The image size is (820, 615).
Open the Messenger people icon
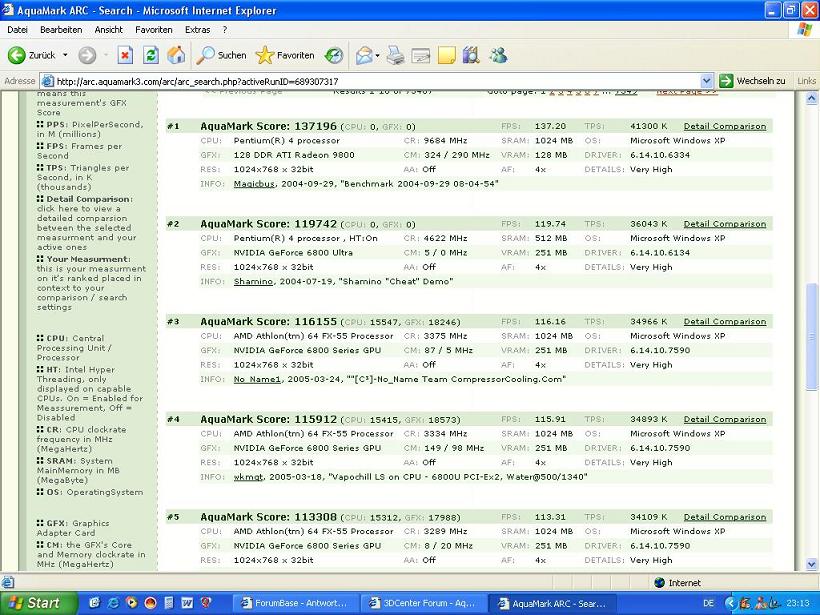click(x=498, y=55)
